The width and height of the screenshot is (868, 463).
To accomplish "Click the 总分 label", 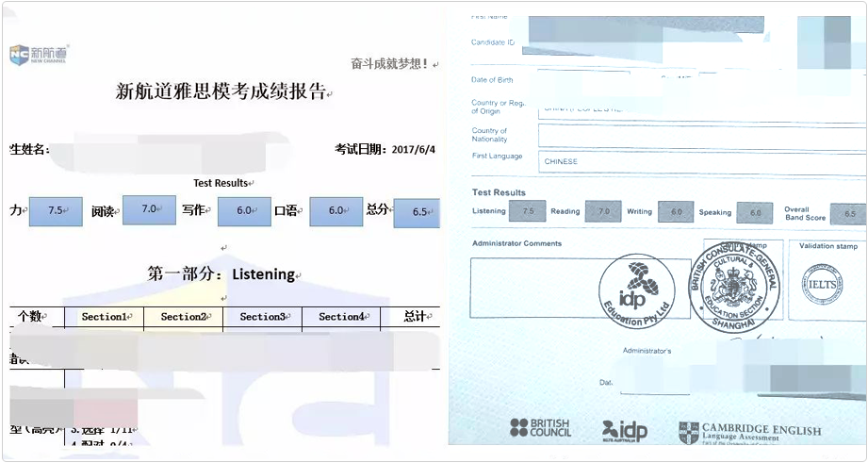I will point(377,209).
